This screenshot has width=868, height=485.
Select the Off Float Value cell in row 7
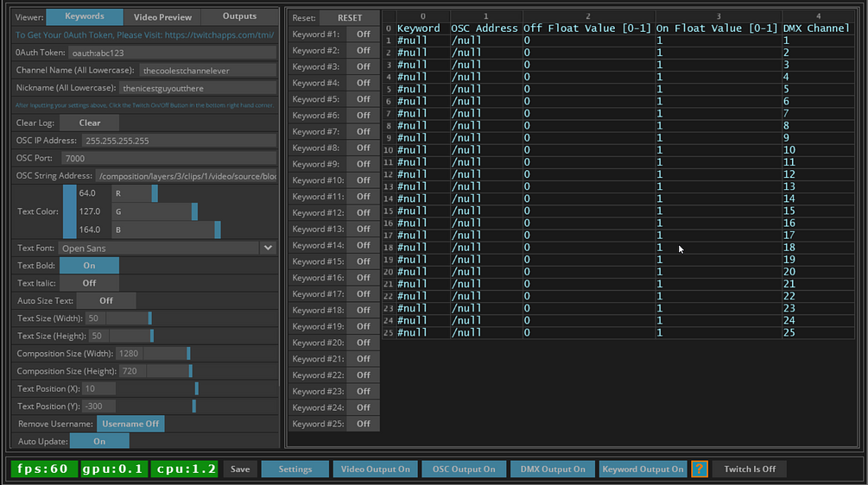(588, 113)
